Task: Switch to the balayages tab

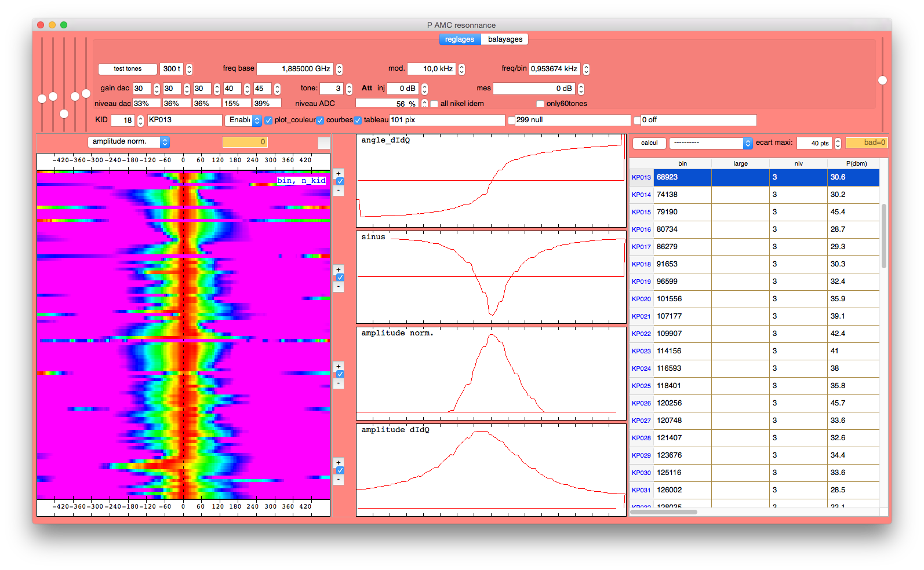Action: [x=505, y=39]
